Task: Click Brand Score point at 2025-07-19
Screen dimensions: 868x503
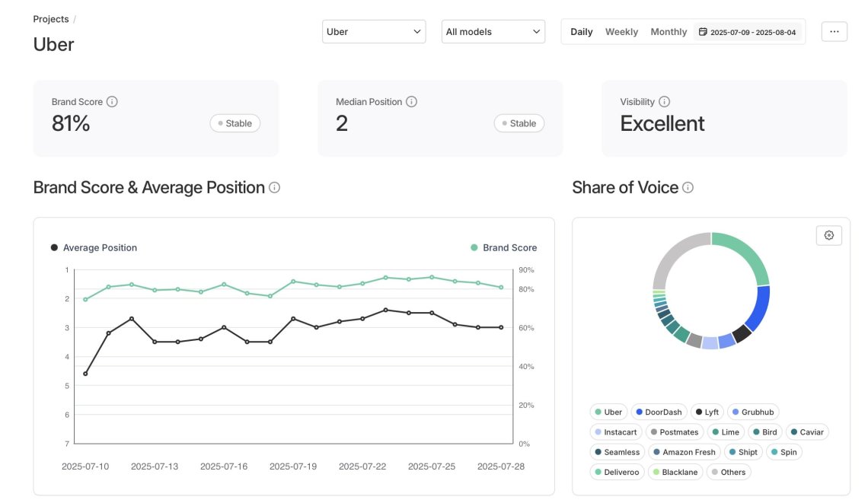Action: [x=293, y=282]
